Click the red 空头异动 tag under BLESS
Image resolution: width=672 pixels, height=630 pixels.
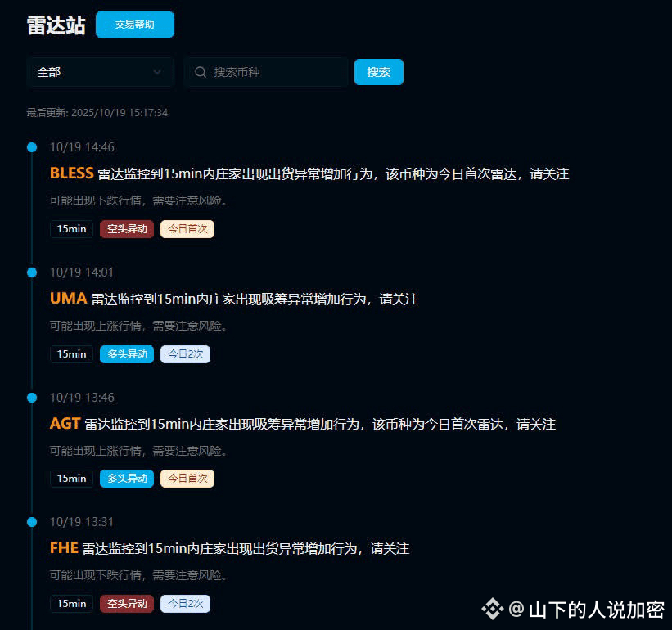(x=127, y=229)
